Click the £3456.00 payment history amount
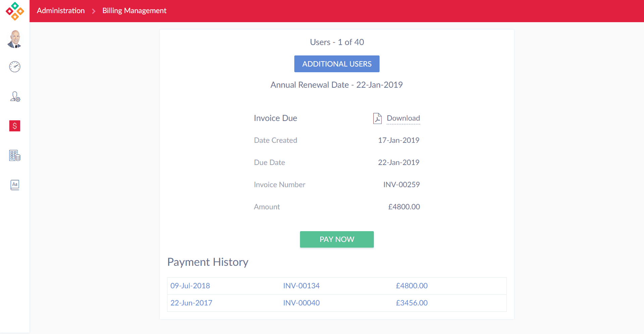644x334 pixels. tap(411, 303)
